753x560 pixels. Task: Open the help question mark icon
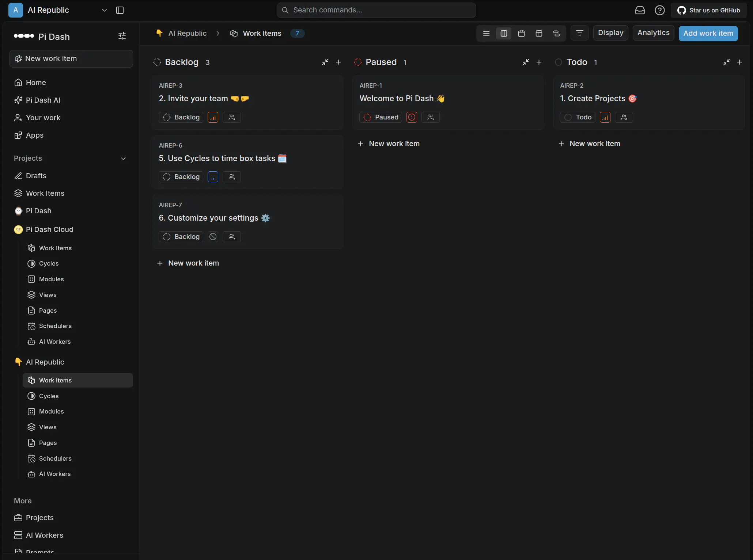point(659,10)
